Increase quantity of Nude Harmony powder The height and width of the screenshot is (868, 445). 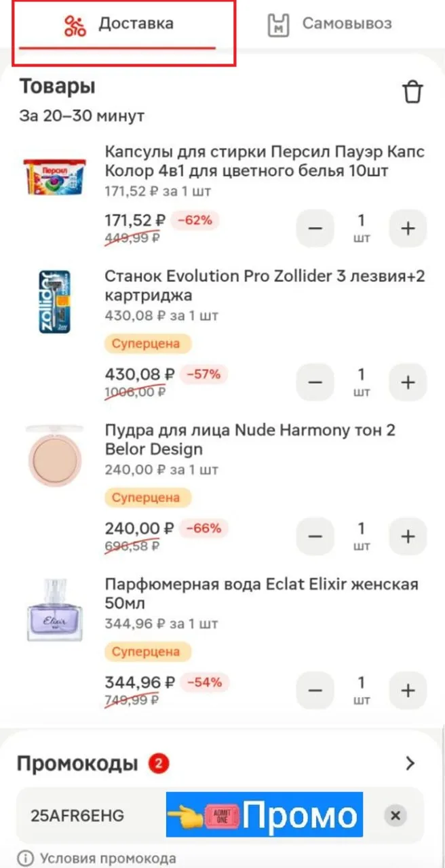pyautogui.click(x=408, y=536)
